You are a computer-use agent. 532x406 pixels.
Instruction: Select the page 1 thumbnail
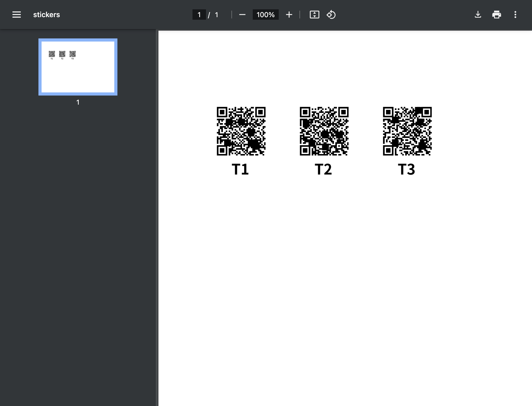[78, 67]
